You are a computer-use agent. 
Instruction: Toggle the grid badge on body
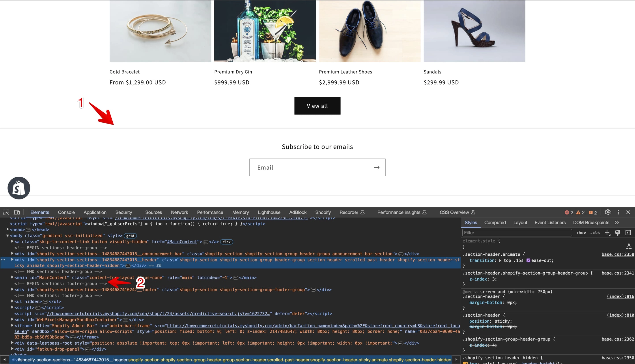pyautogui.click(x=130, y=236)
